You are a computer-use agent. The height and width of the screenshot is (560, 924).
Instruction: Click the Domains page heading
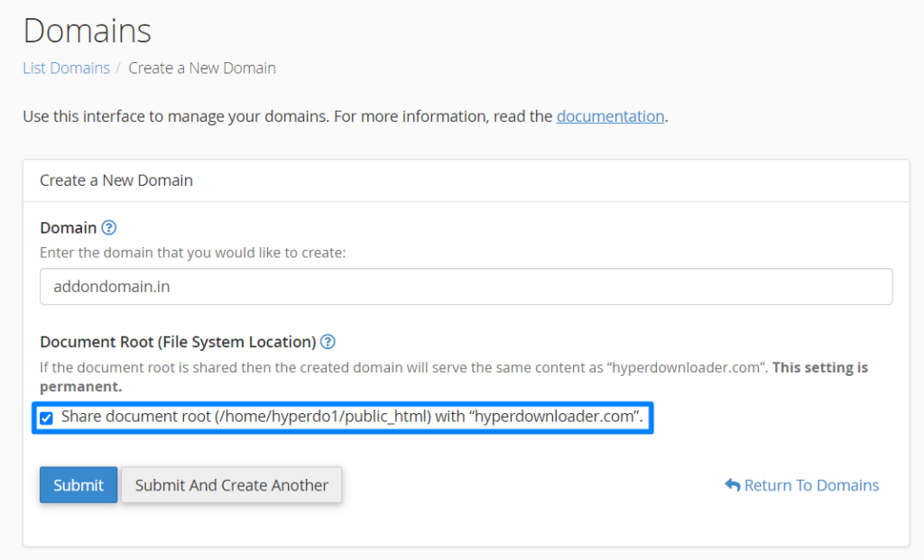[x=87, y=31]
